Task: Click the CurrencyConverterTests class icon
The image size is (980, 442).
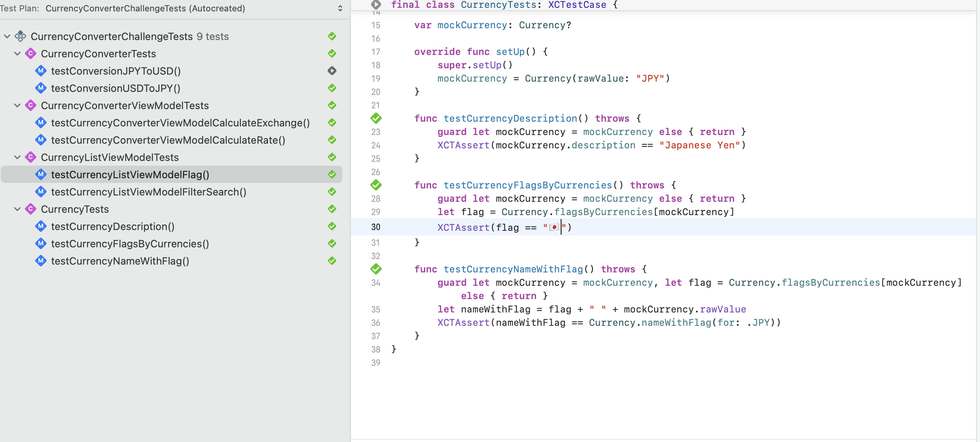Action: tap(31, 53)
